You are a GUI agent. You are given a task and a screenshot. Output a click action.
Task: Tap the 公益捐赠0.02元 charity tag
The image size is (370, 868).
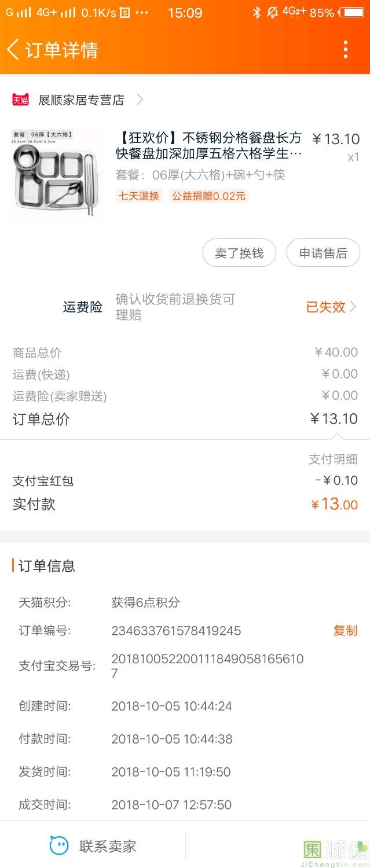click(208, 196)
